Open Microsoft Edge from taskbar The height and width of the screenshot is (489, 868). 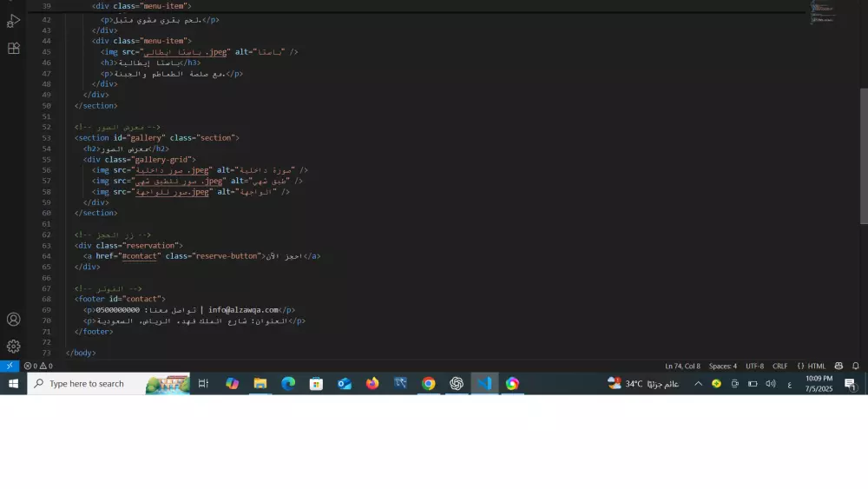(x=288, y=383)
